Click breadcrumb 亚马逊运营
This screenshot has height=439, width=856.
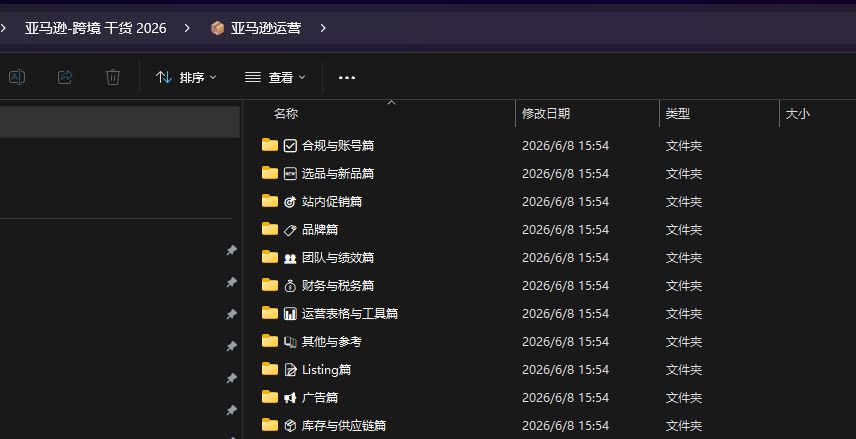click(x=265, y=28)
